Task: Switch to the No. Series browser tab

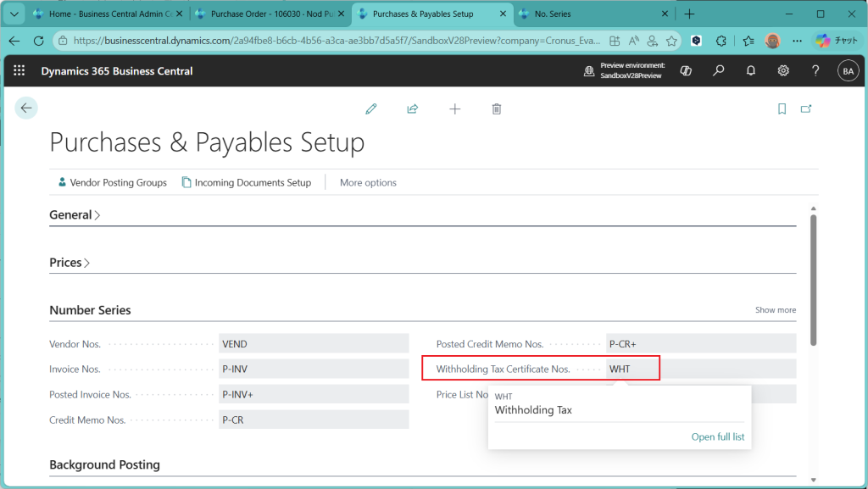Action: [x=593, y=14]
